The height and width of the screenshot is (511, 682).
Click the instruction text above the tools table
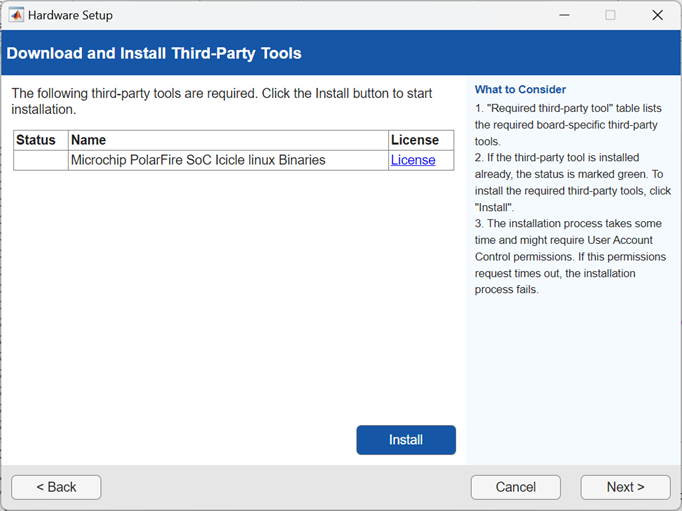(x=222, y=101)
